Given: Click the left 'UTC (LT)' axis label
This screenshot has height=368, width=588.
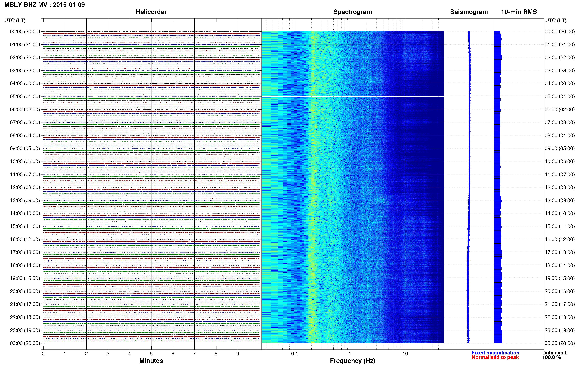Looking at the screenshot, I should tap(15, 20).
